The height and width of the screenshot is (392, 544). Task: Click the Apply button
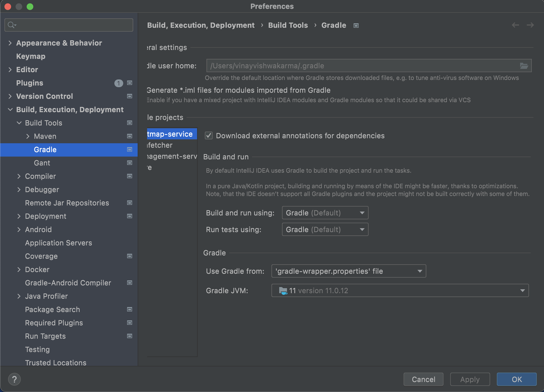[x=470, y=379]
